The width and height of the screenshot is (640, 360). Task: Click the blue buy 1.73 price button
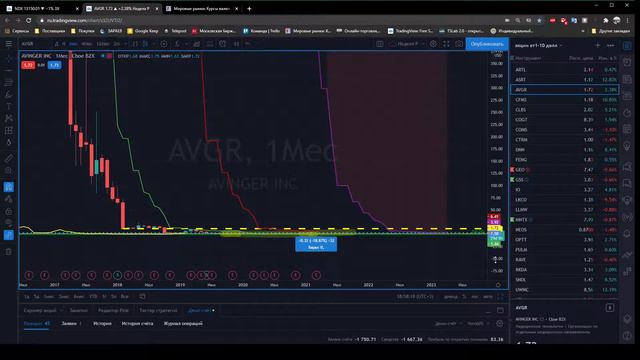pos(55,65)
